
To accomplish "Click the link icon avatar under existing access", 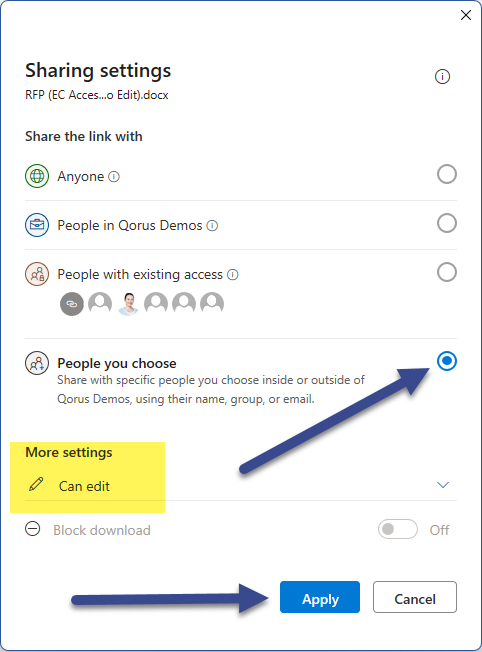I will pos(72,304).
